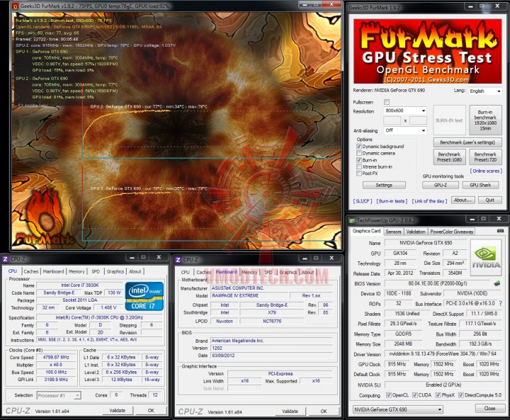Image resolution: width=510 pixels, height=420 pixels.
Task: Click the BIOS Version field in GPU-Z
Action: click(x=438, y=284)
